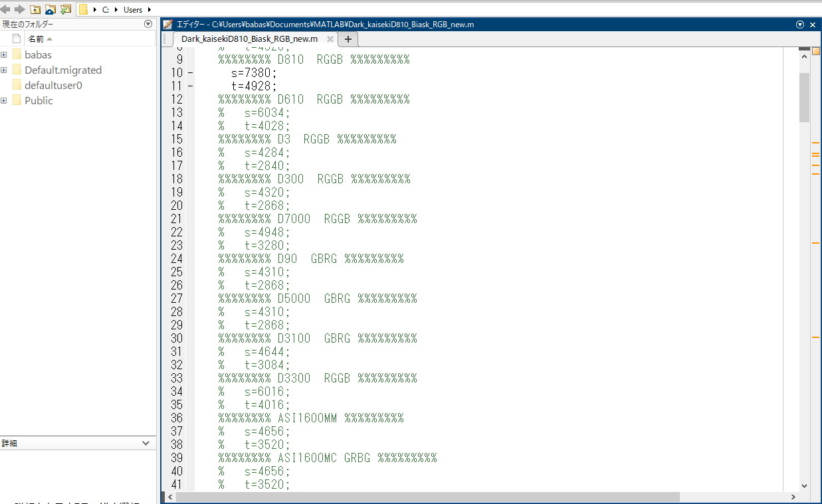Click commented line t=4028;
Screen dimensions: 822x504
[x=255, y=126]
